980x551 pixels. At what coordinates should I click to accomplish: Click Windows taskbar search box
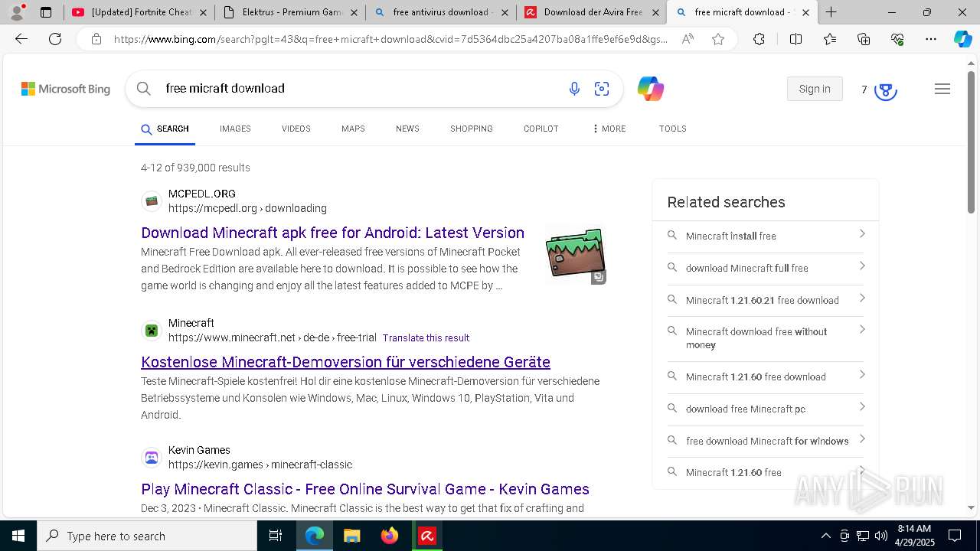147,536
